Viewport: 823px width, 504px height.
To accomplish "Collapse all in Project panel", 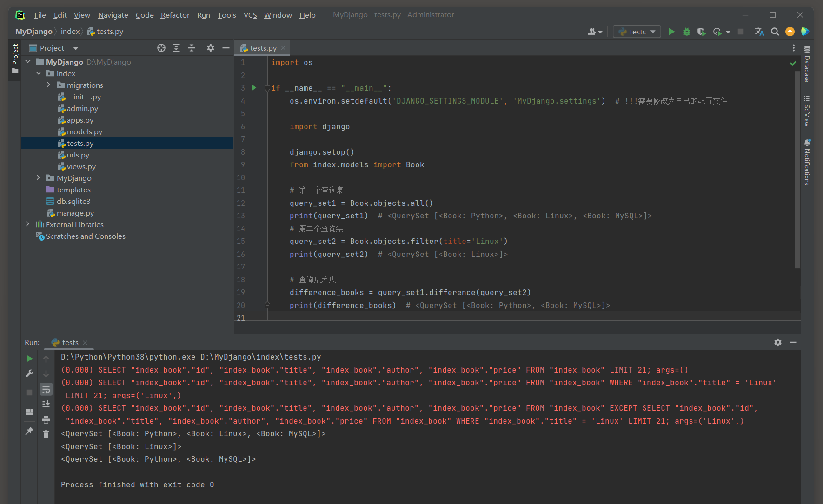I will (x=192, y=48).
